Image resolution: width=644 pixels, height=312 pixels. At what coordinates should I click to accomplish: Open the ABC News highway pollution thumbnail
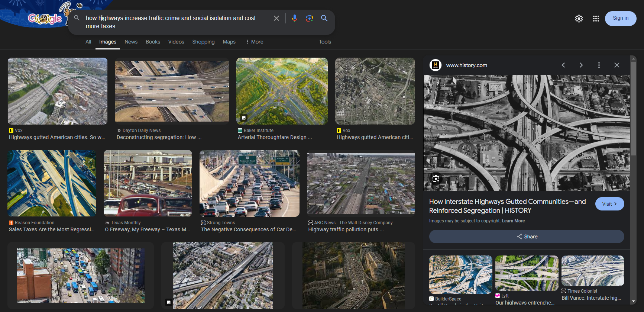point(361,183)
